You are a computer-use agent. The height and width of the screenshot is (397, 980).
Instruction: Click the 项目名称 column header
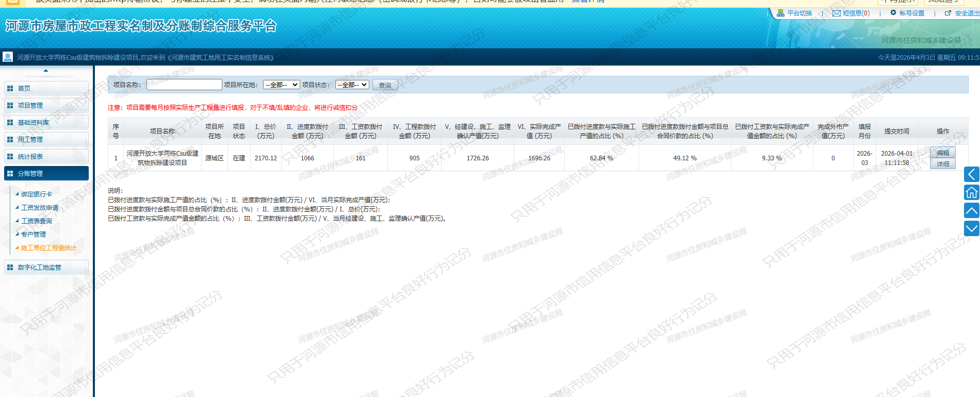point(162,131)
